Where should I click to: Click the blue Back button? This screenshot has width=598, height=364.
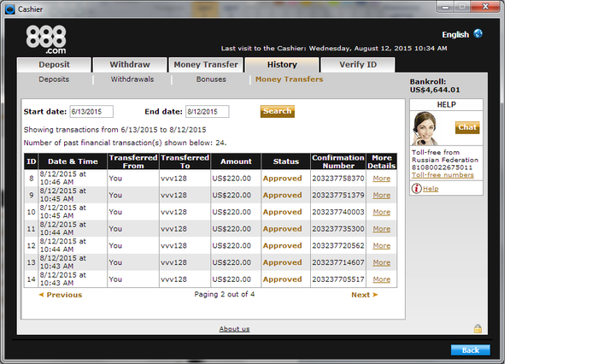click(x=470, y=350)
